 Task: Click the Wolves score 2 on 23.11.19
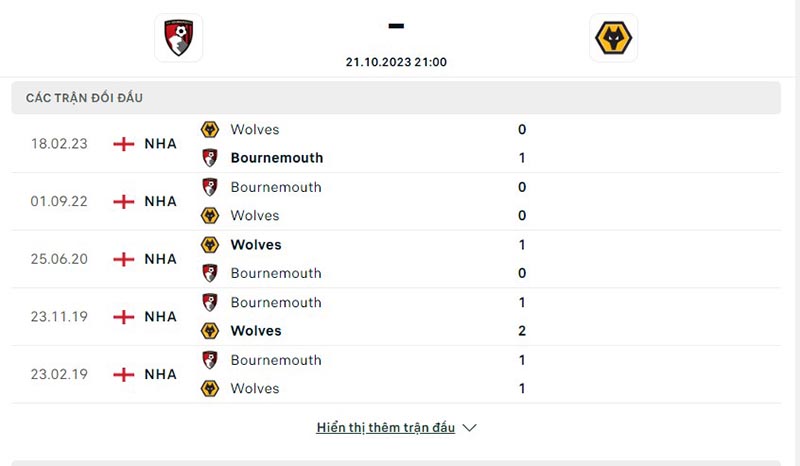522,331
